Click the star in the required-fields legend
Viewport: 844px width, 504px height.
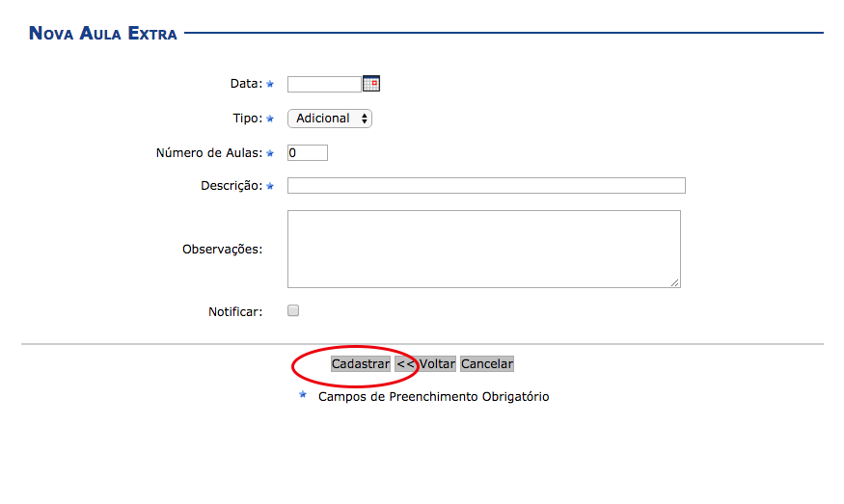click(303, 395)
